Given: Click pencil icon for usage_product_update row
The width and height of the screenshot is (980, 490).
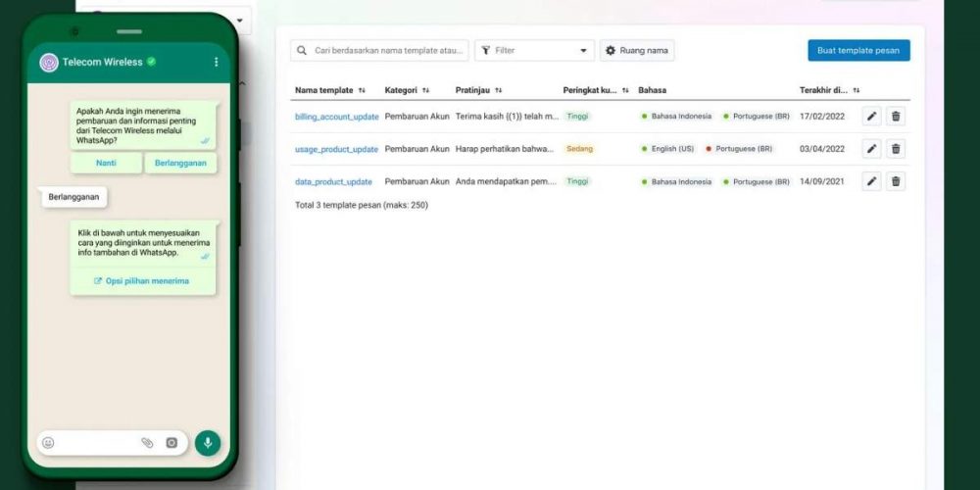Looking at the screenshot, I should click(871, 149).
